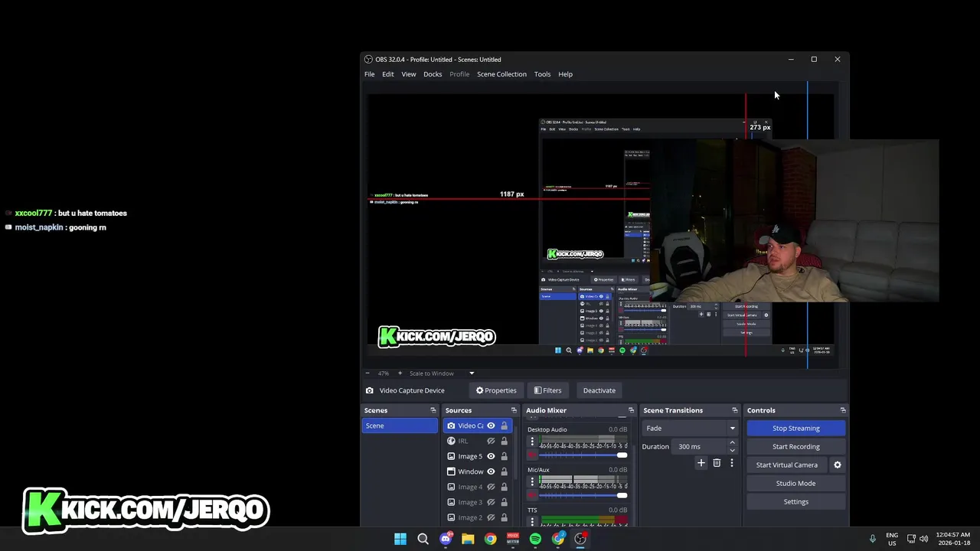Open TTS three-dot options
Image resolution: width=980 pixels, height=551 pixels.
532,521
